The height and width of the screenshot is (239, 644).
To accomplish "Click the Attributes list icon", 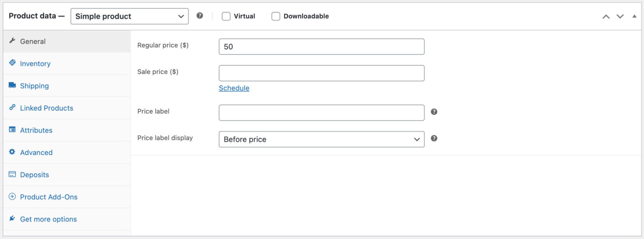I will [12, 130].
